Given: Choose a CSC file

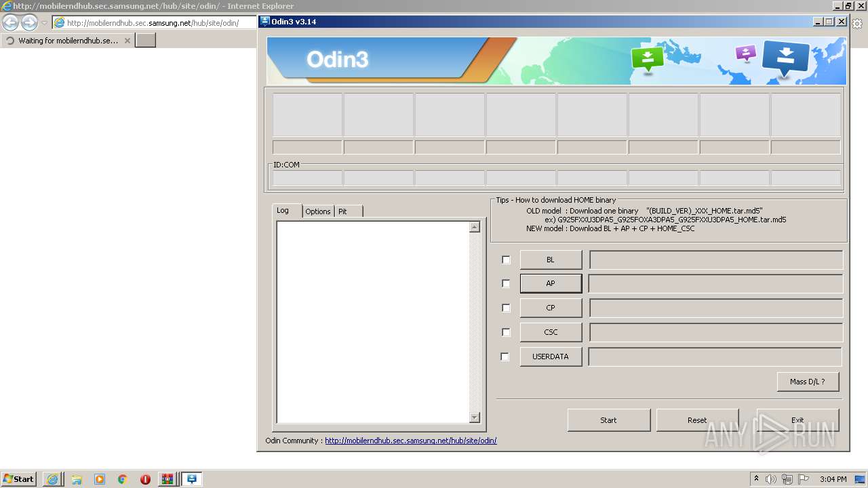Looking at the screenshot, I should click(551, 332).
